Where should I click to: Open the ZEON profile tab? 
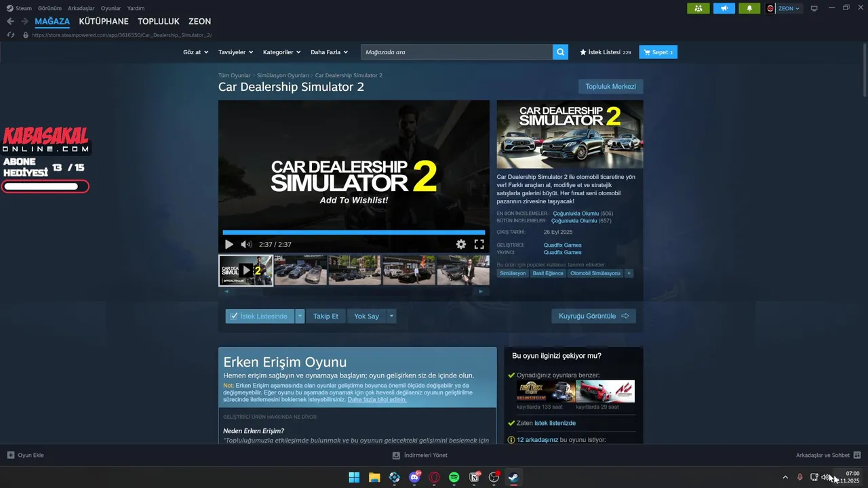pos(200,22)
